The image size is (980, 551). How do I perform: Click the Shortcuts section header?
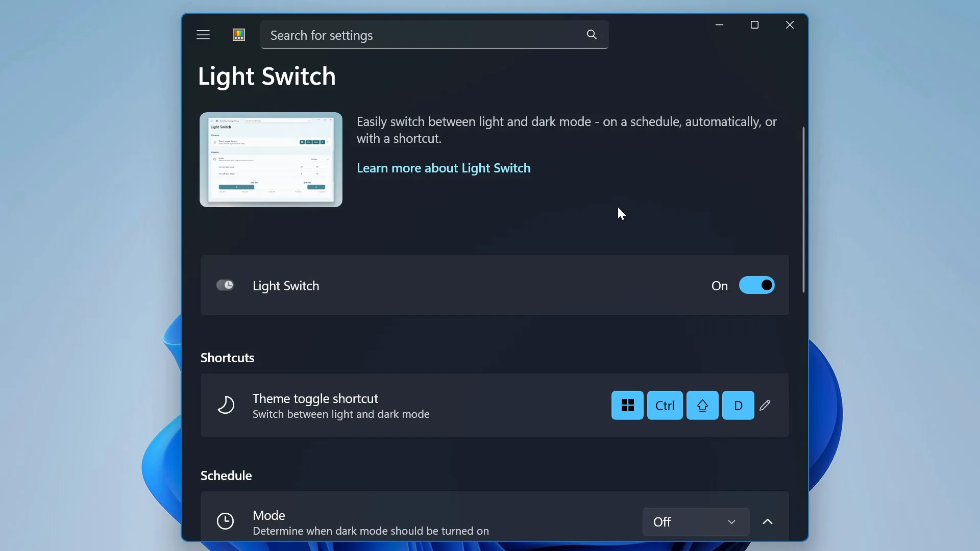(227, 358)
